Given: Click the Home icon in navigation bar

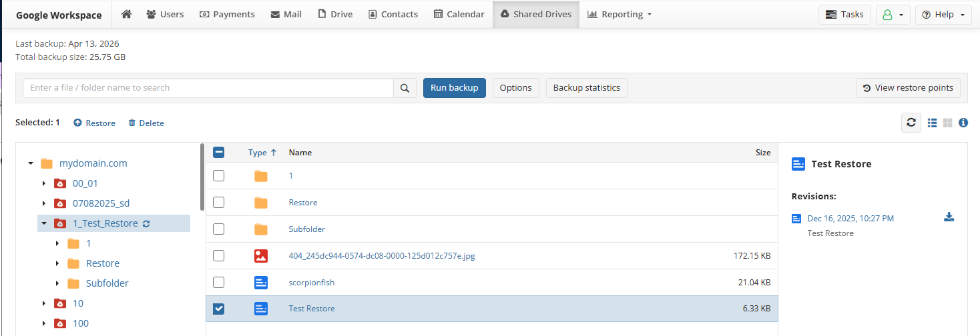Looking at the screenshot, I should click(x=126, y=14).
